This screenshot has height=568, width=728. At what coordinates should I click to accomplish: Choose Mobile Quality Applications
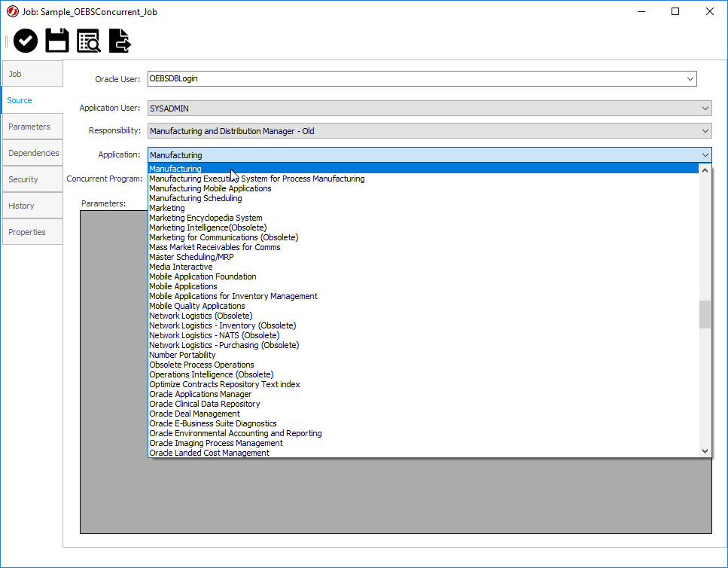coord(423,306)
